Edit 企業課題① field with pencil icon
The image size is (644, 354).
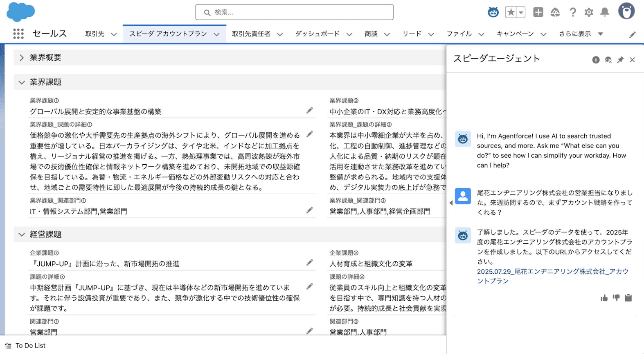click(x=310, y=263)
